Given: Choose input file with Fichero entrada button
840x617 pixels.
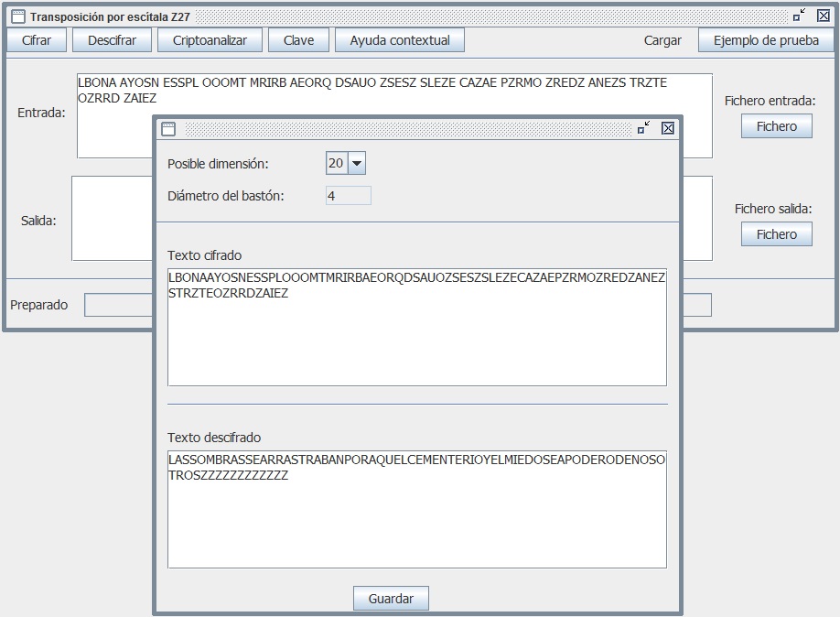Looking at the screenshot, I should pyautogui.click(x=776, y=126).
